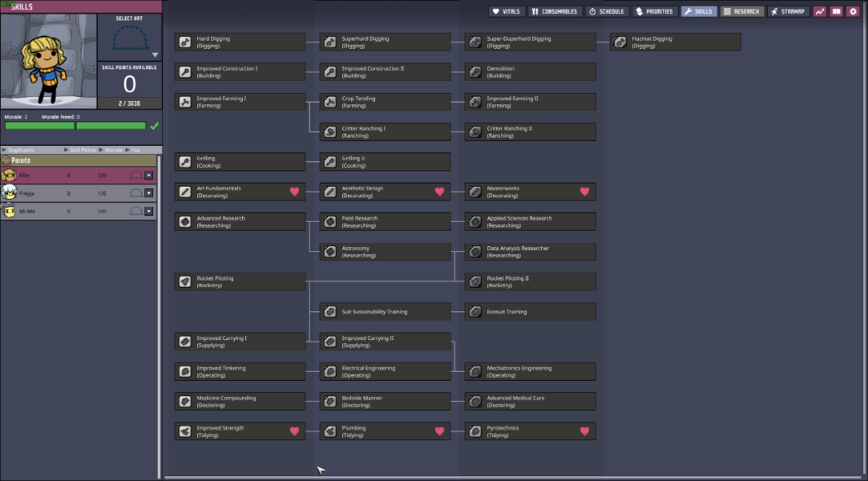Viewport: 868px width, 481px height.
Task: Click the Pyrotechnics interest heart
Action: point(584,431)
